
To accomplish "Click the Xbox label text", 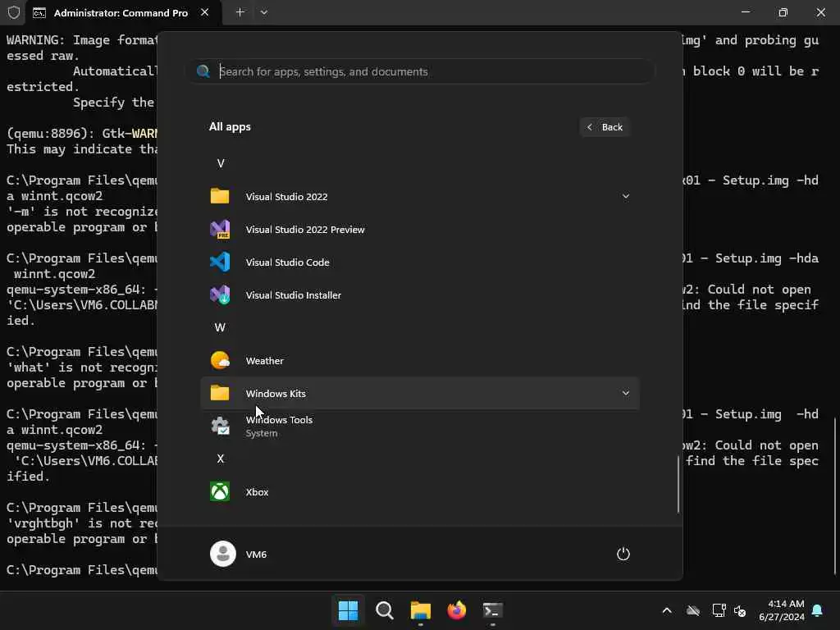I will tap(257, 492).
